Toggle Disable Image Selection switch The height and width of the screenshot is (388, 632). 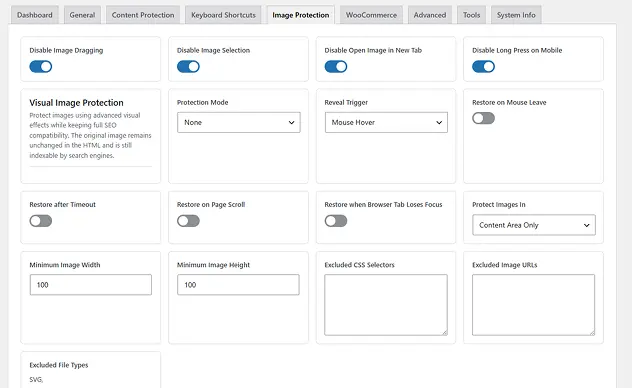click(x=188, y=66)
